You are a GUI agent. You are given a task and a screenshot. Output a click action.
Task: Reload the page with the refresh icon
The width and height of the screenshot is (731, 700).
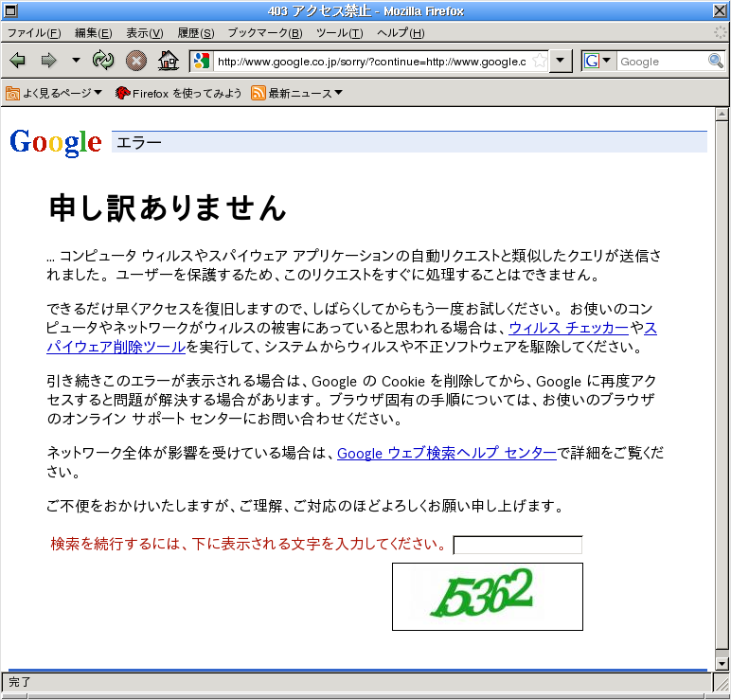[103, 61]
